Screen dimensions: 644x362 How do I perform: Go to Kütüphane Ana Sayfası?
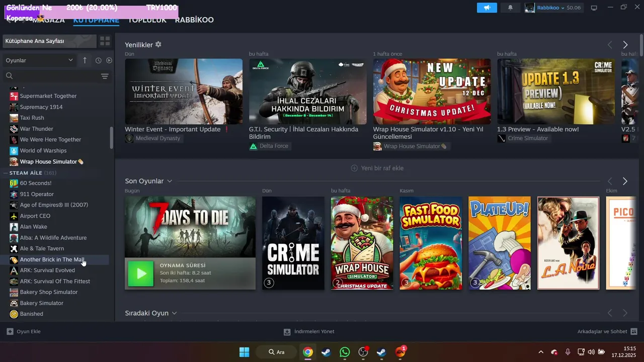coord(49,41)
